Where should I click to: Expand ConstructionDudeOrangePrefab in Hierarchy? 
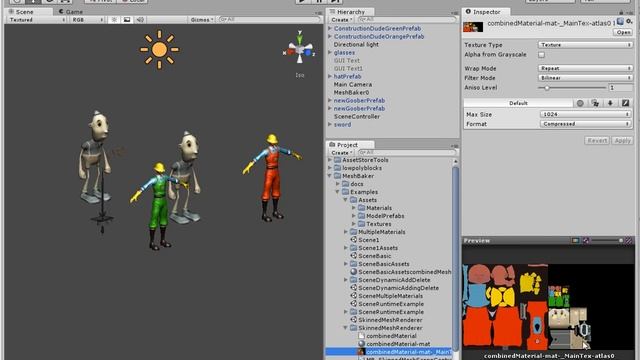click(330, 36)
